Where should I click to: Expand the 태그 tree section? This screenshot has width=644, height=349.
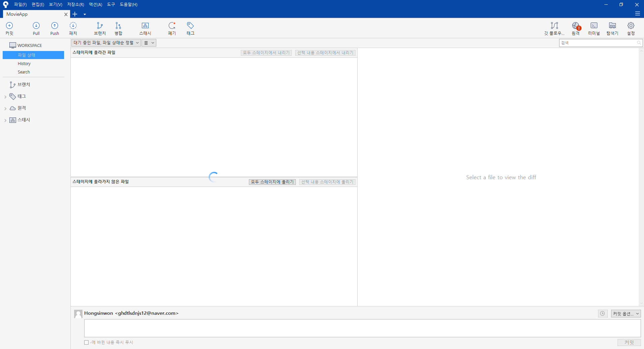click(5, 97)
